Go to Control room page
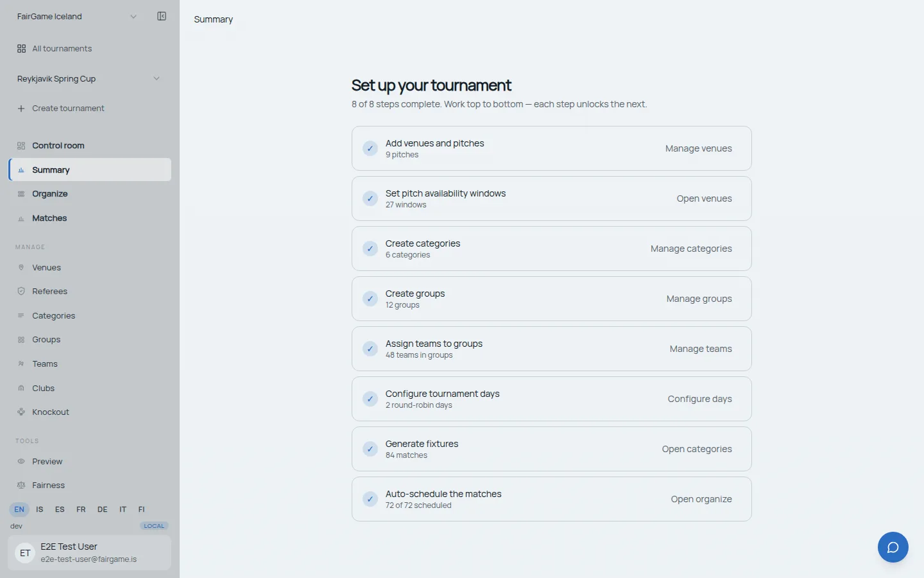Image resolution: width=924 pixels, height=578 pixels. pos(89,146)
